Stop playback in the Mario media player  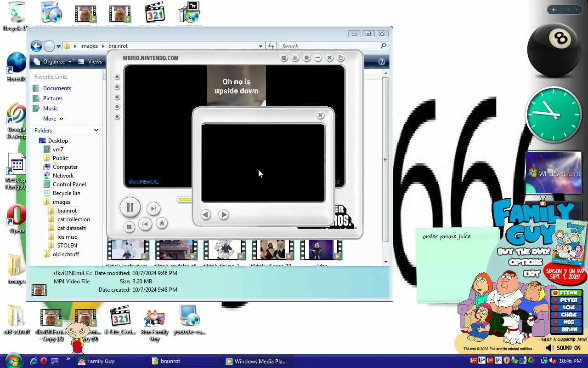point(129,226)
